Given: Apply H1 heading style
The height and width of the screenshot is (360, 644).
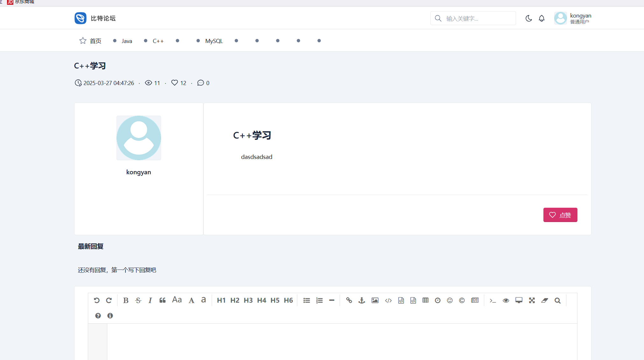Looking at the screenshot, I should pyautogui.click(x=221, y=300).
